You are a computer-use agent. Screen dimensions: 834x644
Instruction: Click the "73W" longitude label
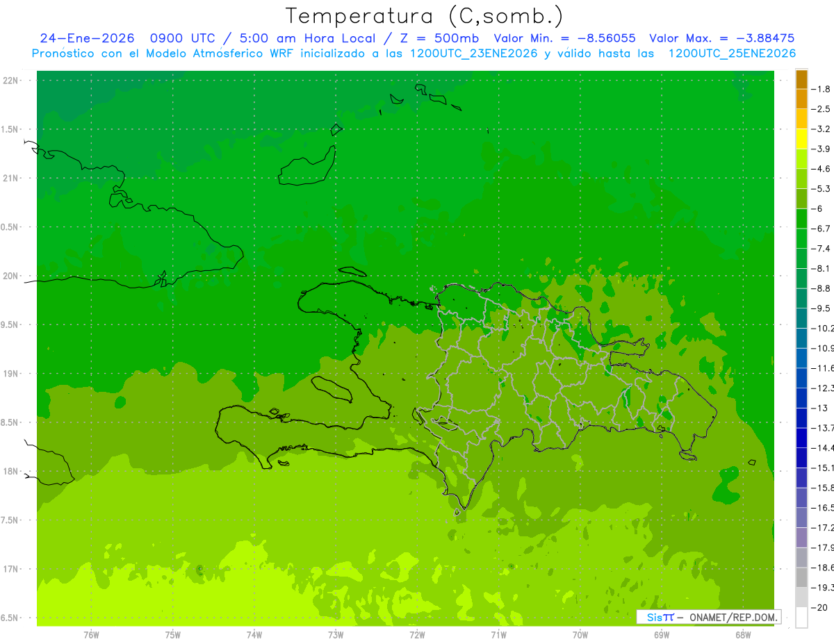pos(336,634)
